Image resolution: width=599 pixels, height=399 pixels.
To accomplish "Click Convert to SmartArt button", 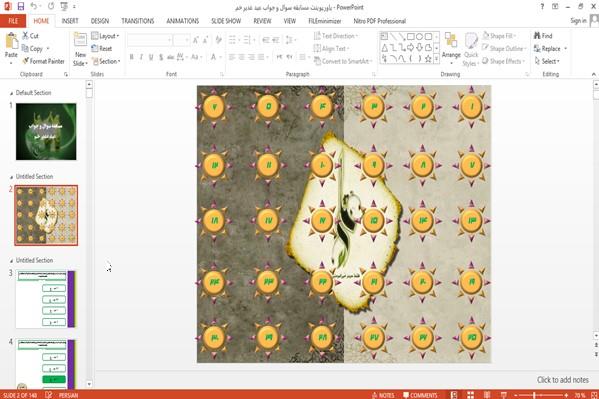I will (343, 61).
